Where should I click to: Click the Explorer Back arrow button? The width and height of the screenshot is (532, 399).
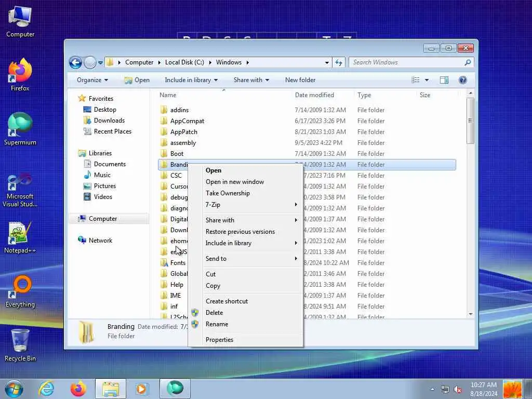[x=75, y=62]
